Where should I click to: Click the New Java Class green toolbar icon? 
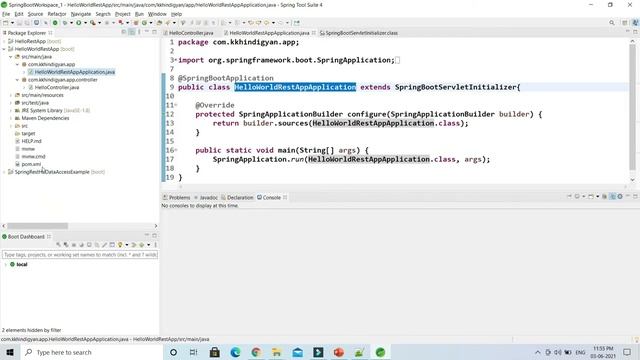(x=144, y=23)
